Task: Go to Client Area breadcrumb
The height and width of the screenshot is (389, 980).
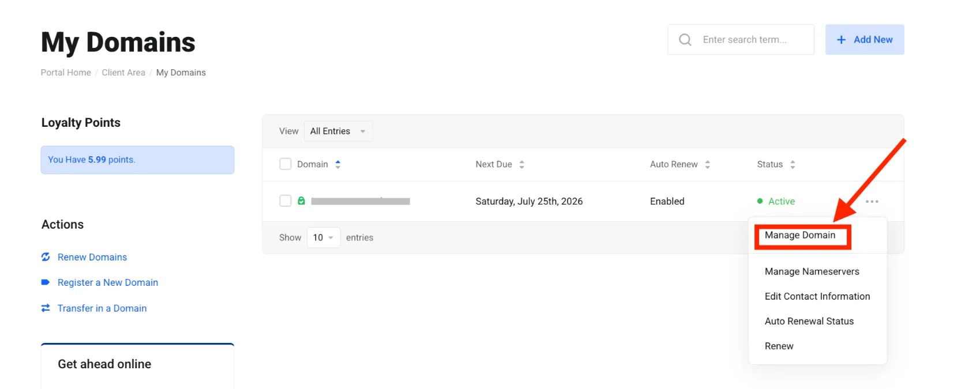Action: tap(123, 73)
